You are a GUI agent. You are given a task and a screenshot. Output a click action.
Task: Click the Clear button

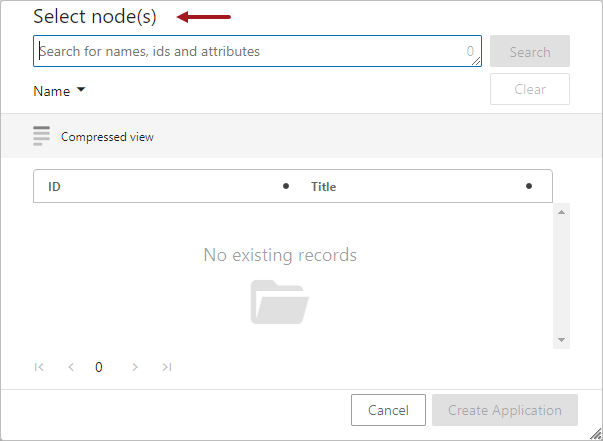coord(530,89)
